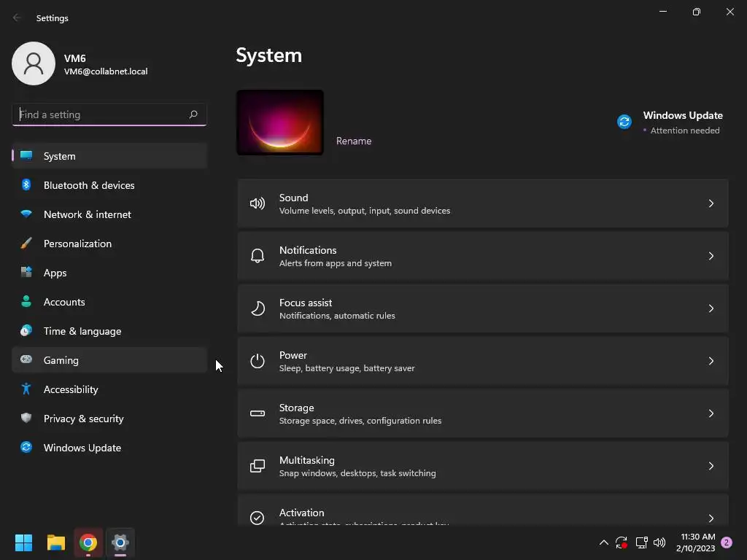Click VM6@collabnet.local account text
747x560 pixels.
tap(106, 71)
